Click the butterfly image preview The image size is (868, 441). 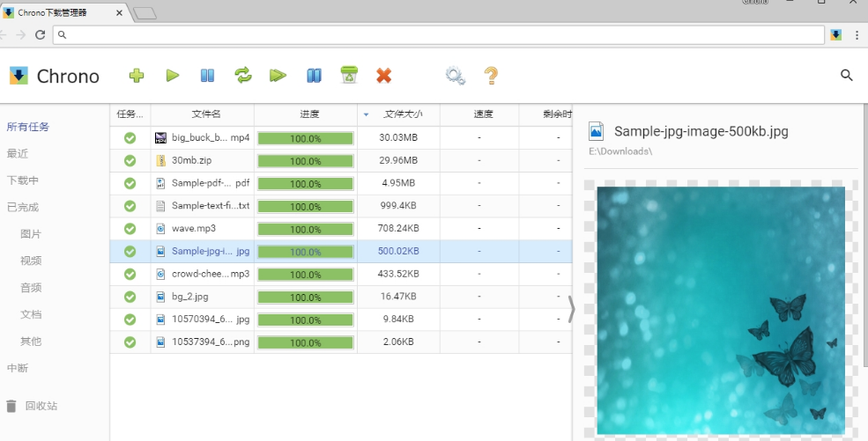tap(721, 311)
